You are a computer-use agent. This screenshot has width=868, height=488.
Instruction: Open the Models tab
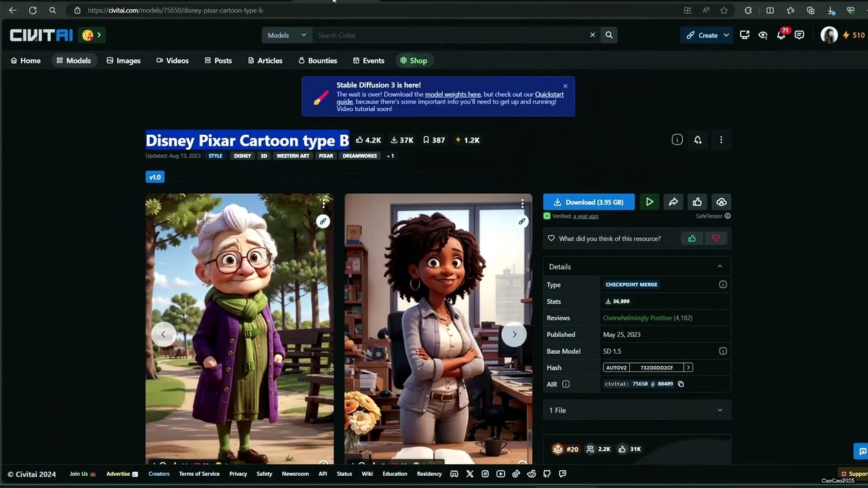(73, 60)
